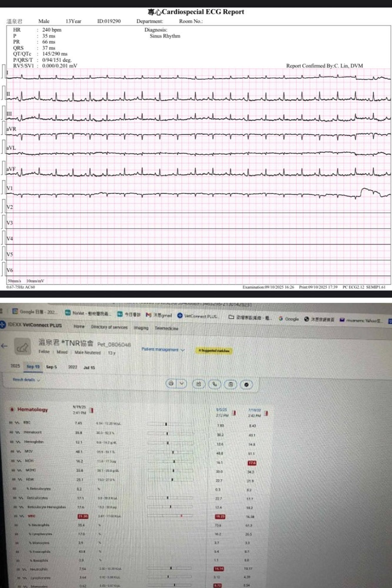The height and width of the screenshot is (588, 392).
Task: Click the comment icon left of Hemoglobin row
Action: pos(11,442)
